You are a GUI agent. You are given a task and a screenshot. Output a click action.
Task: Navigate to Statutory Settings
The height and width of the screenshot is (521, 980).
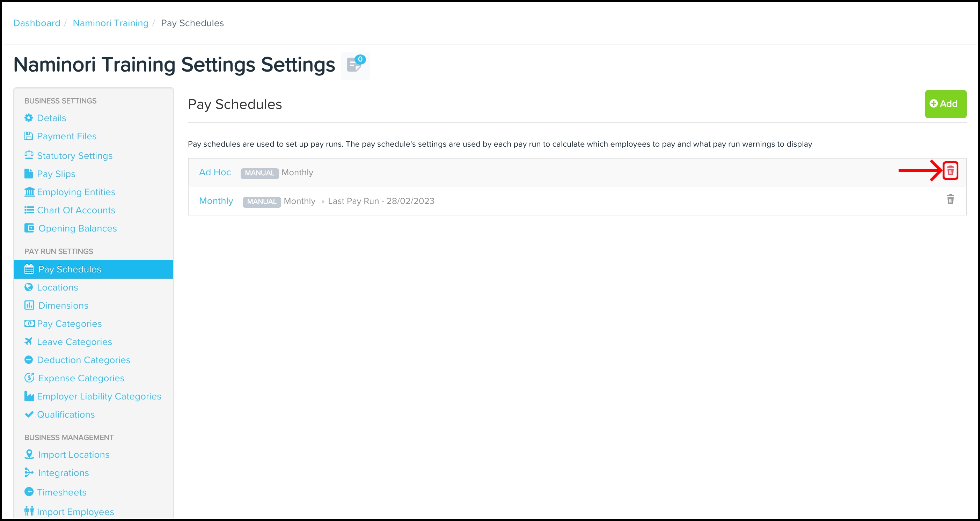pos(75,155)
